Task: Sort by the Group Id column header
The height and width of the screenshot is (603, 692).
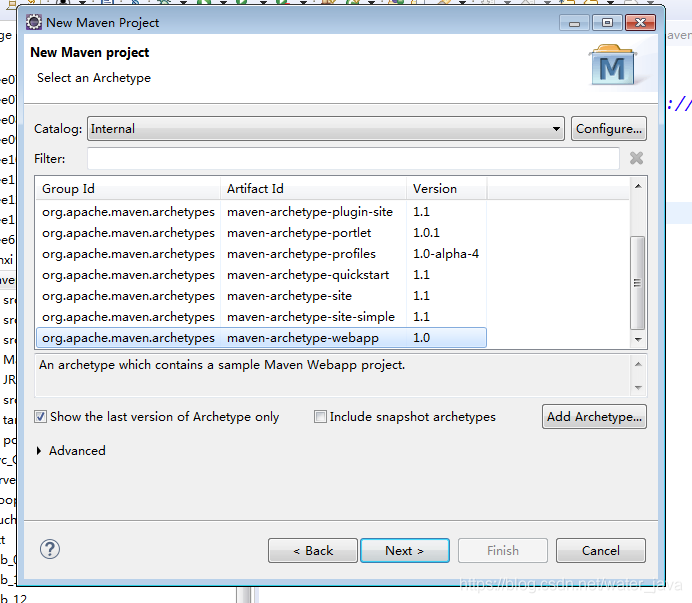Action: click(128, 189)
